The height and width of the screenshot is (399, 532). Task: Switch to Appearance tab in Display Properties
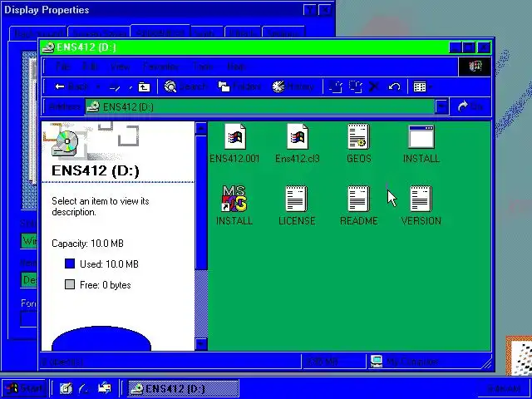pyautogui.click(x=160, y=32)
